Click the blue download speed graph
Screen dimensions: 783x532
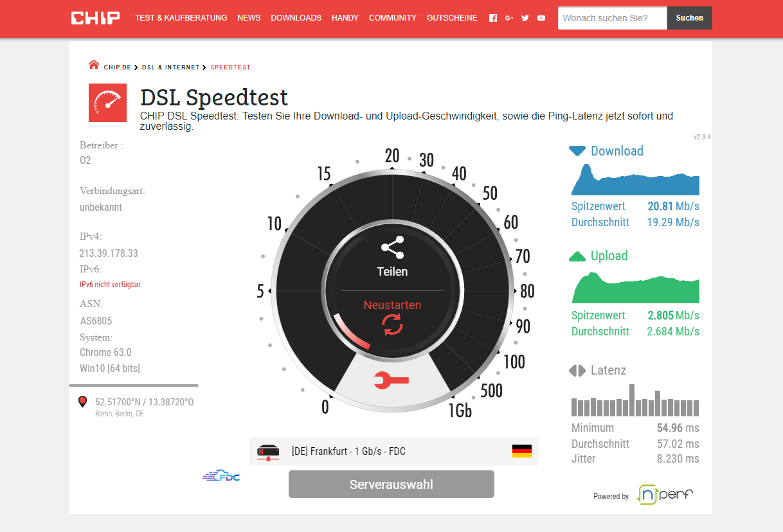coord(635,179)
